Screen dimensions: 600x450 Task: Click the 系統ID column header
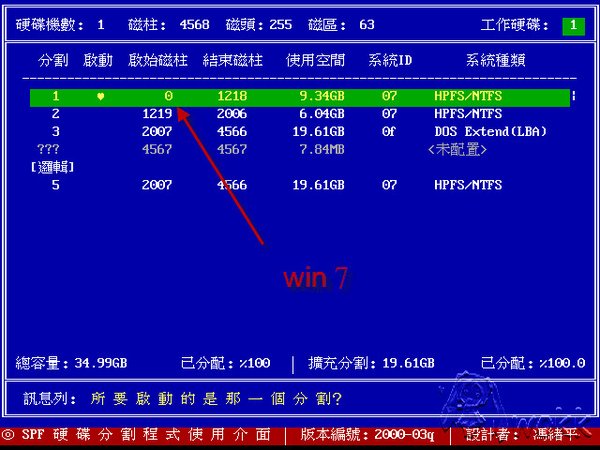tap(390, 60)
